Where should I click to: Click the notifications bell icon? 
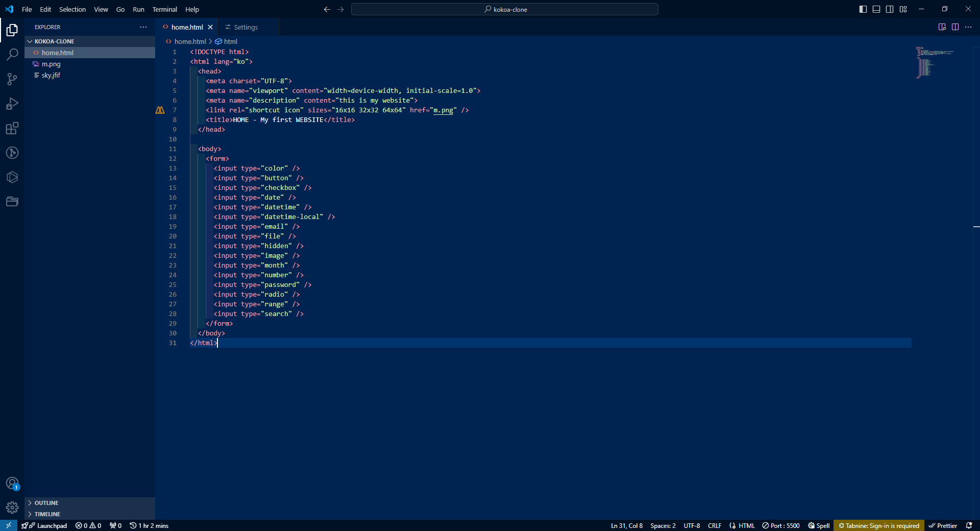[969, 525]
